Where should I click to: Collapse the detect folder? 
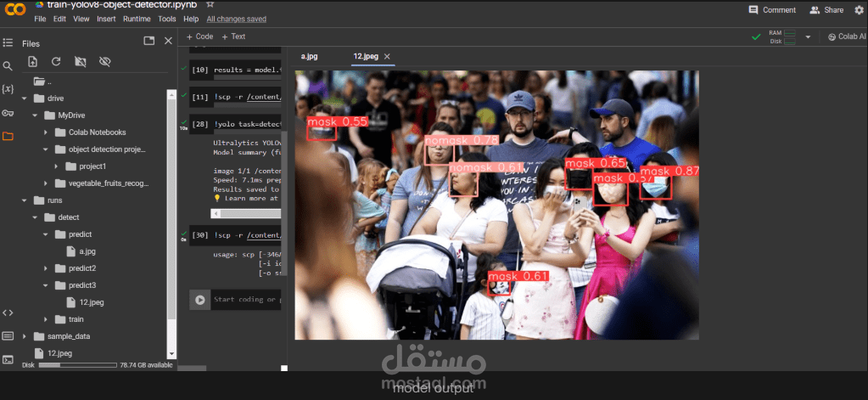point(35,217)
